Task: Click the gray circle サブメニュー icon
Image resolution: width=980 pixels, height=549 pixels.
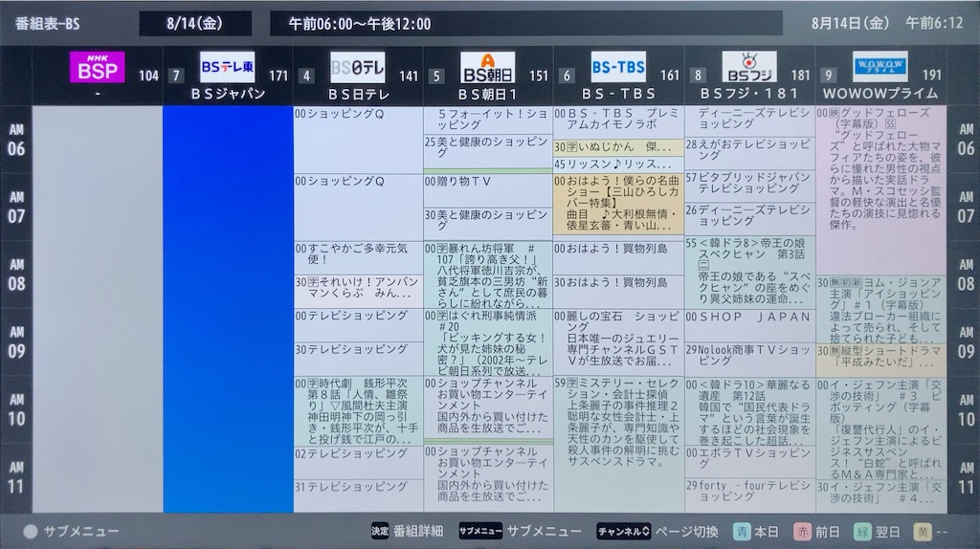Action: click(30, 532)
